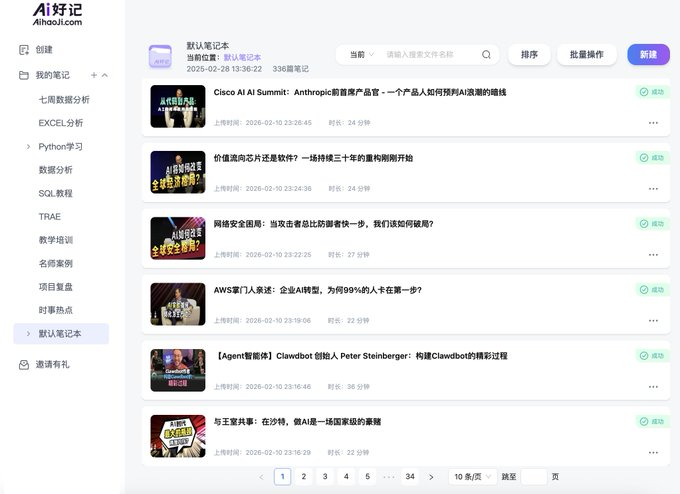Open the 当前 search scope dropdown

(x=360, y=55)
